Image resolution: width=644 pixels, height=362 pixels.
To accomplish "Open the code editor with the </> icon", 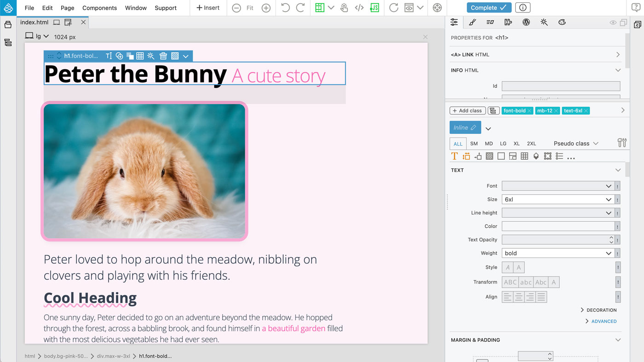I will [359, 8].
